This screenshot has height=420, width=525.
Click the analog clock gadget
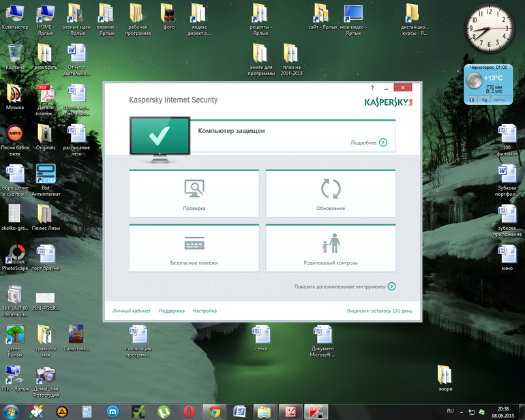click(489, 29)
